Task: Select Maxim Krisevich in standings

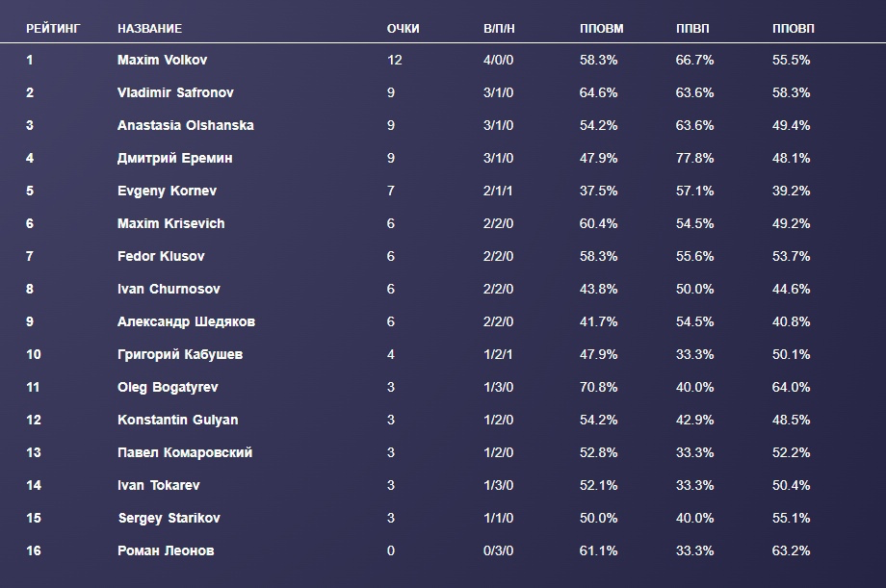Action: [170, 223]
